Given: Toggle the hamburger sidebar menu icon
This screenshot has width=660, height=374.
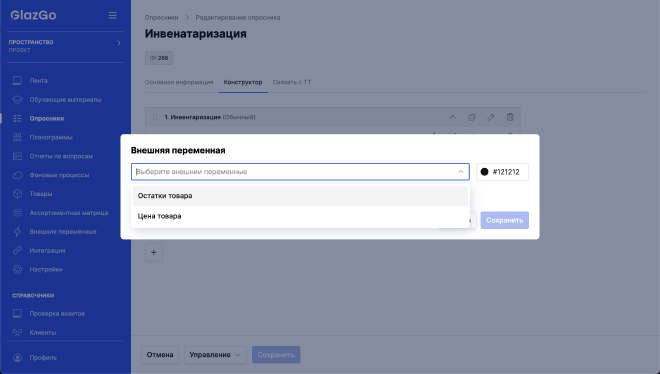Looking at the screenshot, I should [112, 15].
